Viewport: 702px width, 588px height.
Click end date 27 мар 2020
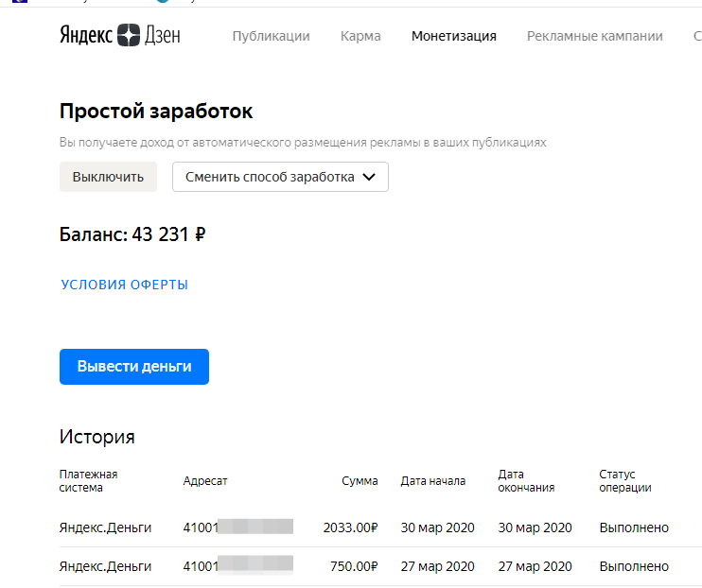535,566
